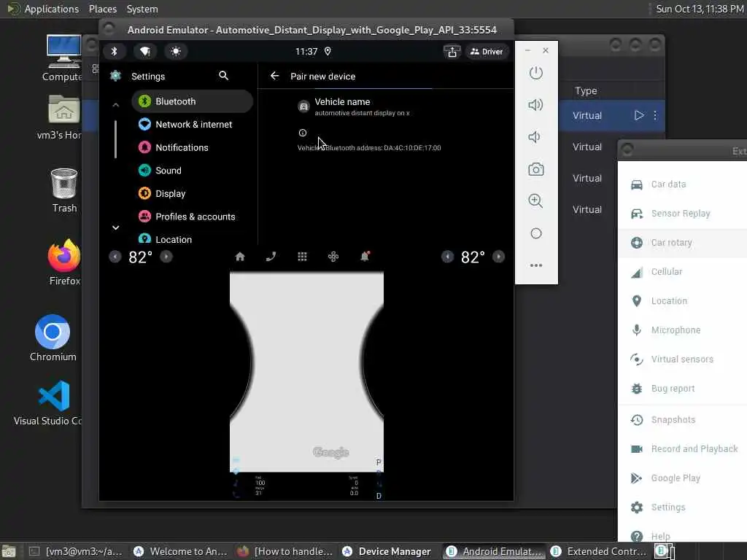Go to the car Home screen
Screen dimensions: 747x560
tap(239, 257)
